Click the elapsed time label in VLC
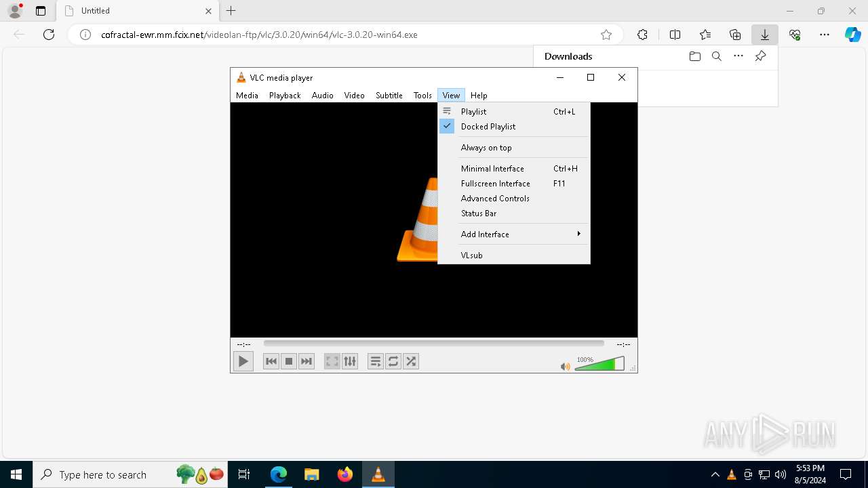This screenshot has height=488, width=868. [x=243, y=344]
